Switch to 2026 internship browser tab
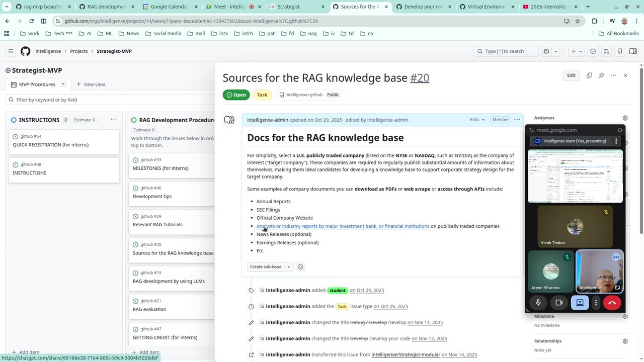The height and width of the screenshot is (362, 644). pos(548,7)
